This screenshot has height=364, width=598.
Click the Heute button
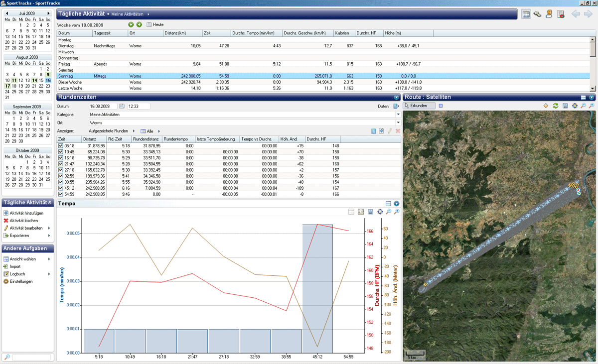pos(155,24)
